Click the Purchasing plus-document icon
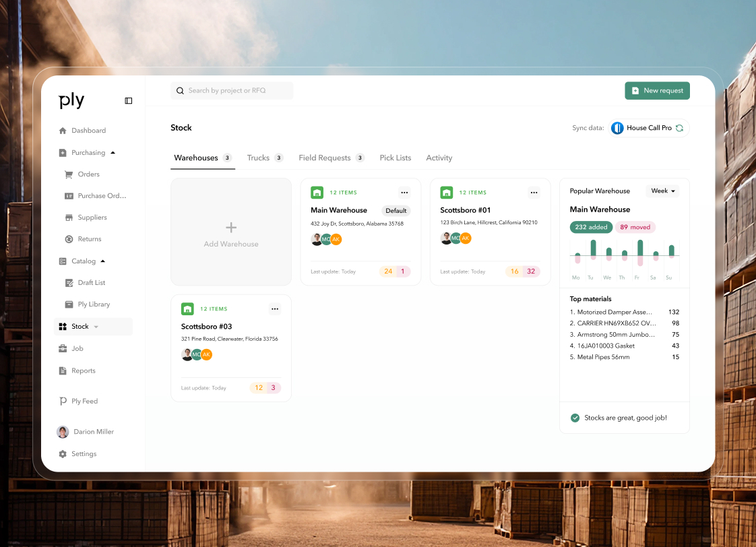This screenshot has height=547, width=756. 63,153
